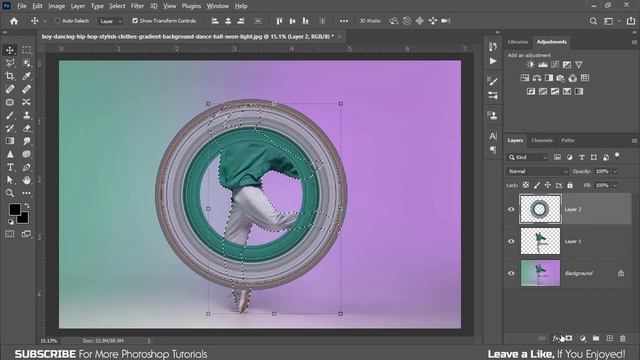This screenshot has height=360, width=640.
Task: Add a layer mask
Action: 569,338
